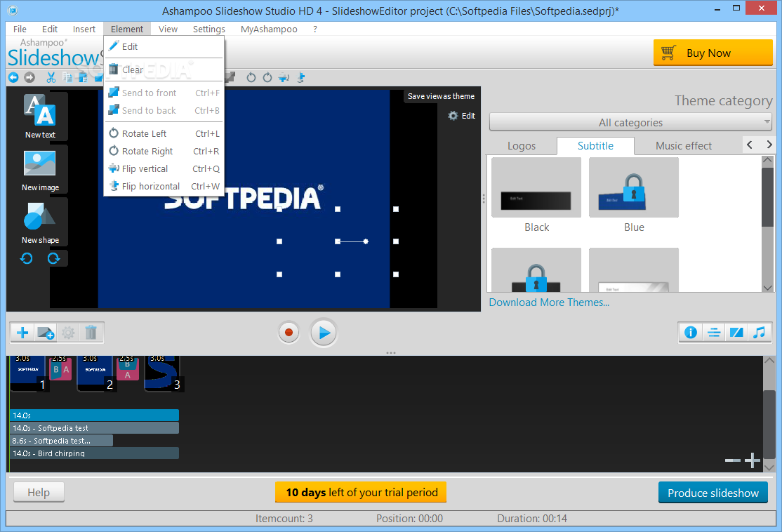Screen dimensions: 782x532
Task: Click the copy toolbar icon
Action: coord(67,77)
